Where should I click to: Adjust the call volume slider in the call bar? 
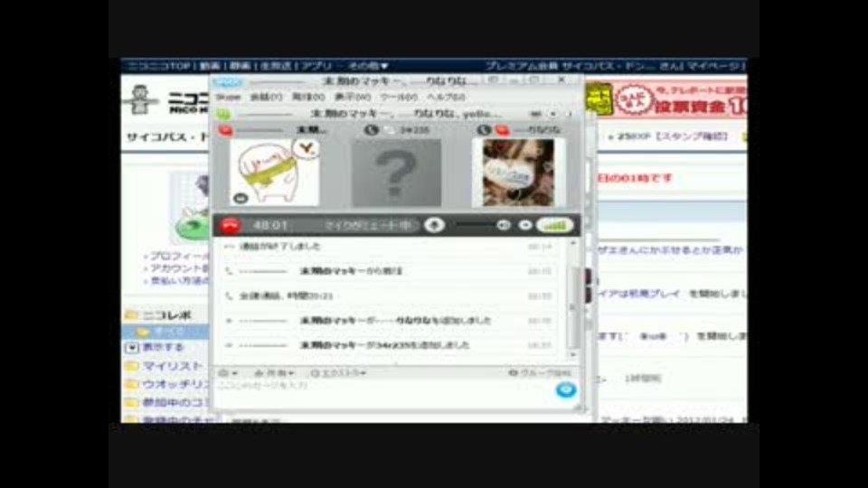point(474,225)
